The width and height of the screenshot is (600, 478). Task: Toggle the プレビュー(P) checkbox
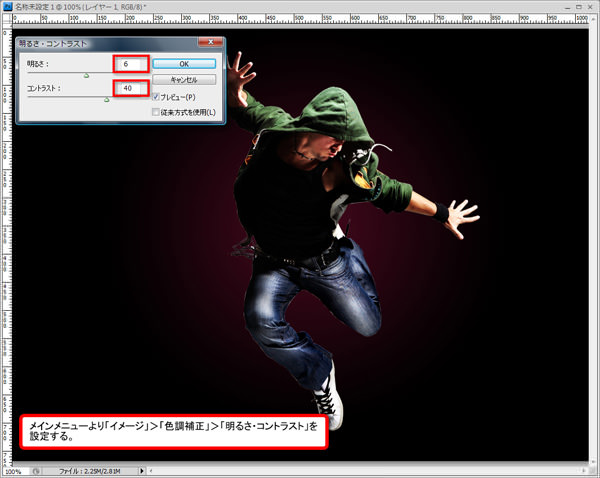point(156,96)
